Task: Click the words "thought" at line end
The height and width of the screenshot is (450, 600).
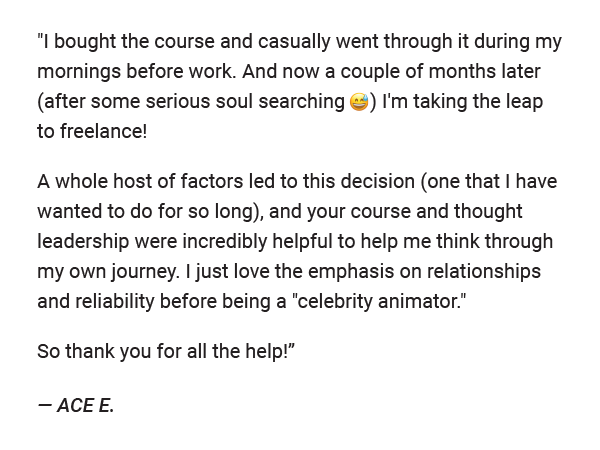Action: [x=488, y=212]
